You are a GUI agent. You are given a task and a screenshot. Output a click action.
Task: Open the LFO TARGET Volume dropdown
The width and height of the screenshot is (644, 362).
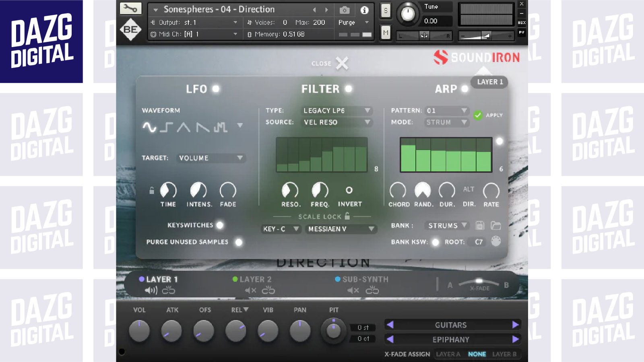[211, 158]
